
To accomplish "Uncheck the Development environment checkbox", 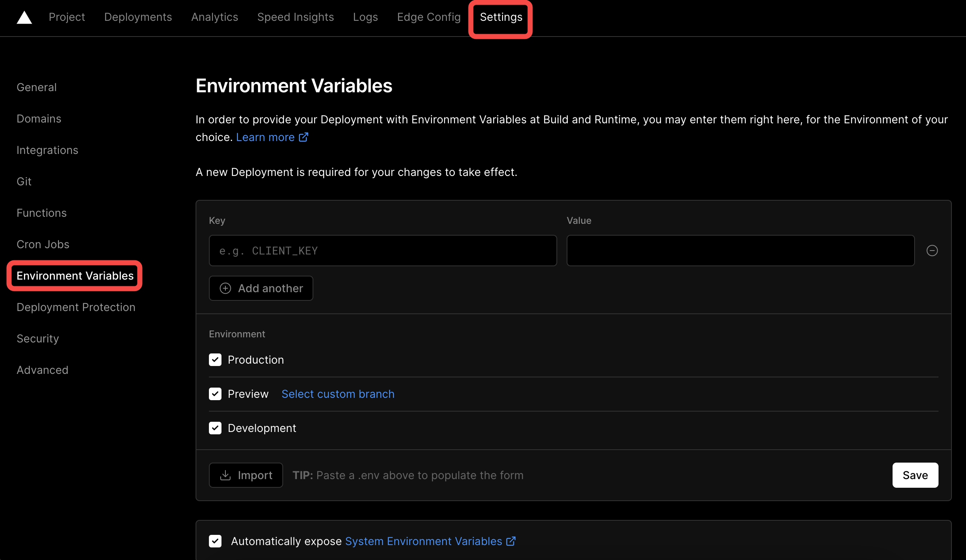I will pos(215,428).
